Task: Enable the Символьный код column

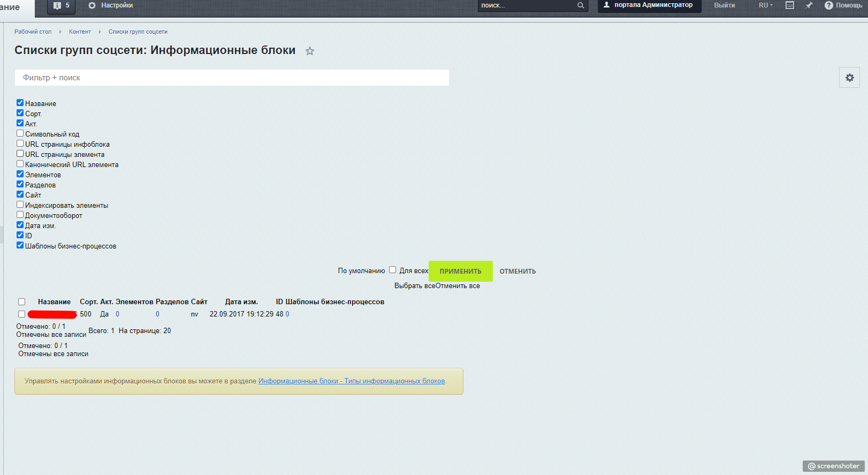Action: tap(20, 133)
